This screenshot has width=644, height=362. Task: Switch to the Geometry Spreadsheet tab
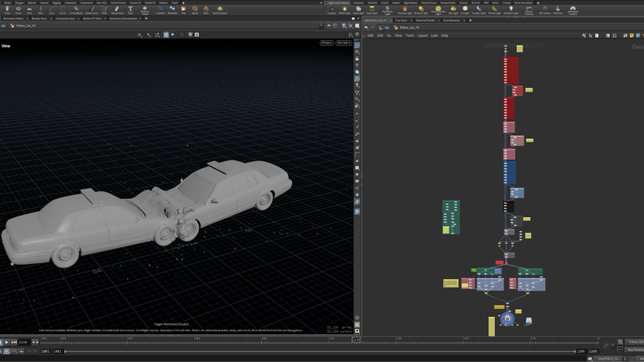point(124,19)
